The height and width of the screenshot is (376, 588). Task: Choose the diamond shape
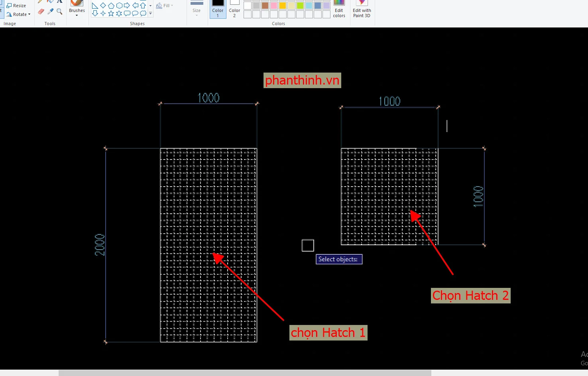tap(103, 6)
